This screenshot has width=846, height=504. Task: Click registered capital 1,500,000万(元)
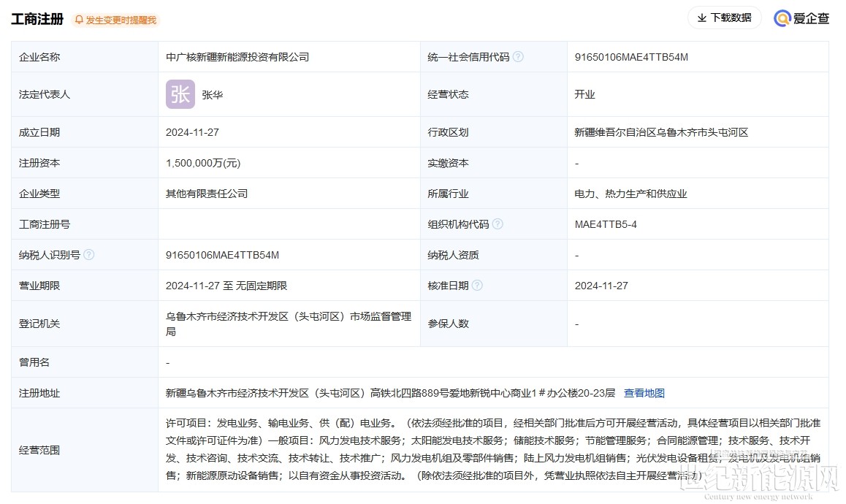point(203,163)
